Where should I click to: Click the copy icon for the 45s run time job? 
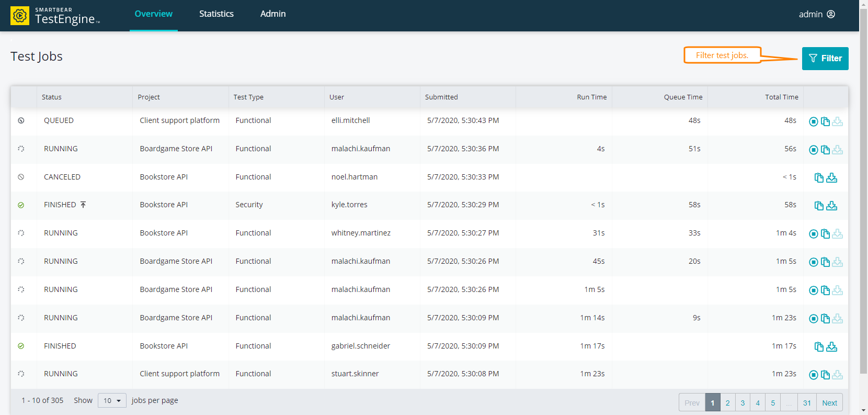click(825, 262)
